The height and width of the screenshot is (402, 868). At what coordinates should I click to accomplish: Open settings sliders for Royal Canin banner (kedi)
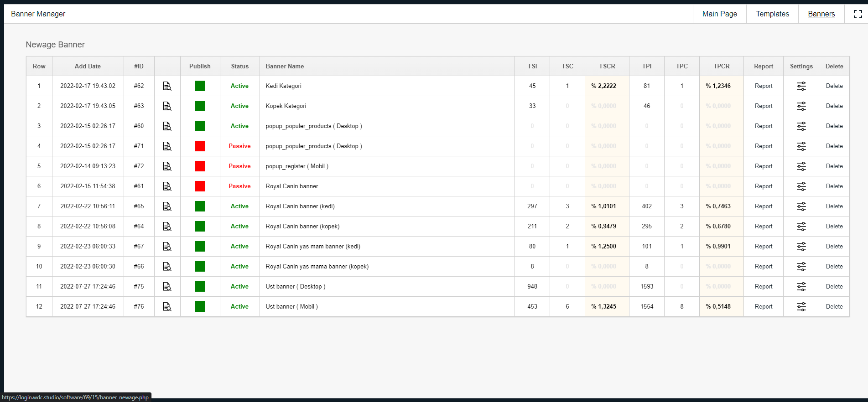pyautogui.click(x=801, y=206)
